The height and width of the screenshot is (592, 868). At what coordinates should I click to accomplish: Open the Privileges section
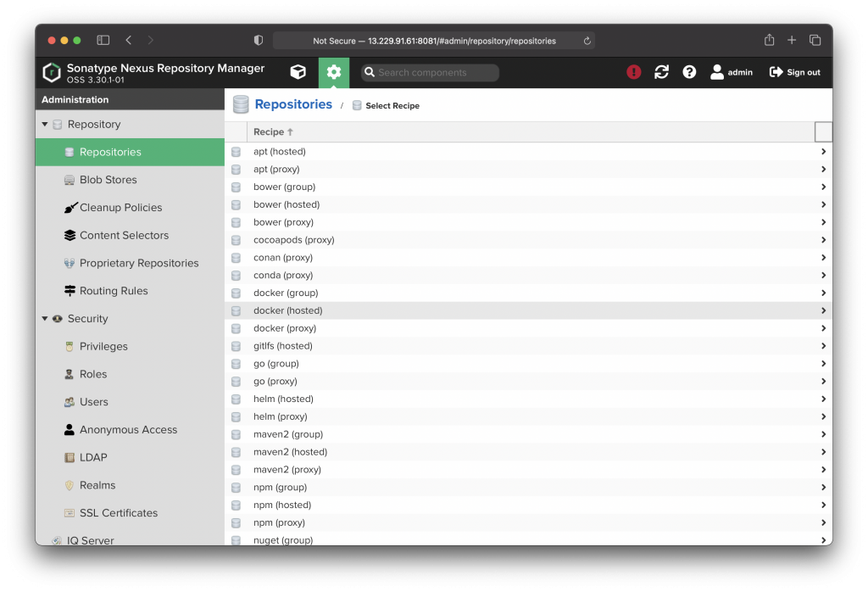[103, 346]
